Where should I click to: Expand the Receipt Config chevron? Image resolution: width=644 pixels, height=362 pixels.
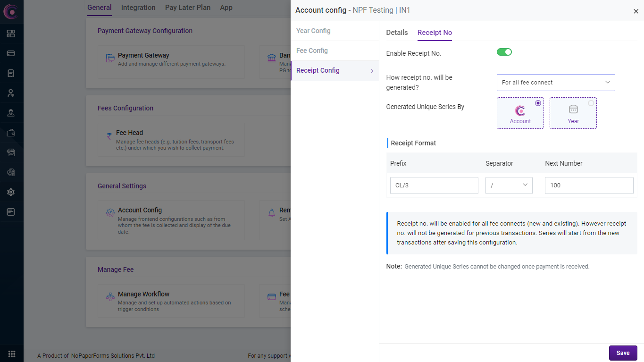pyautogui.click(x=372, y=71)
